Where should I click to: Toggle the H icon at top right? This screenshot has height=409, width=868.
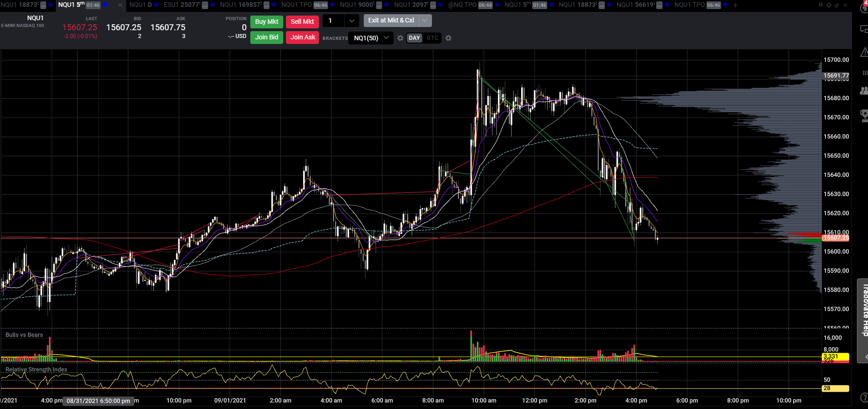(821, 5)
